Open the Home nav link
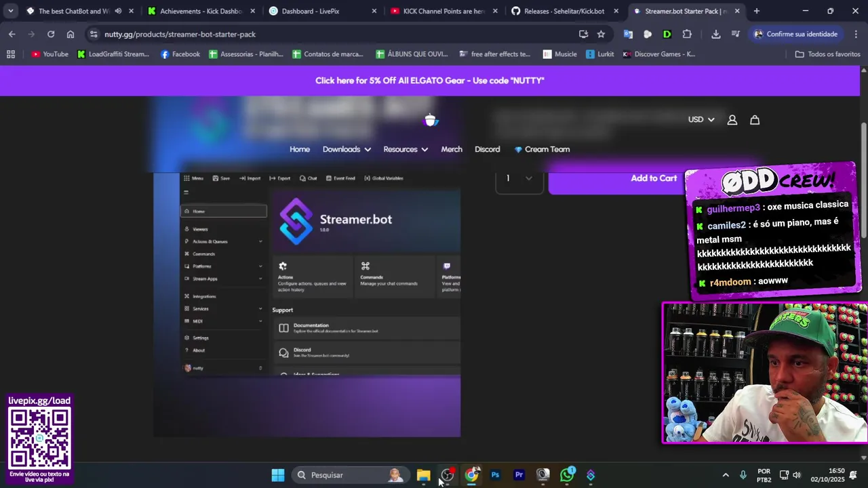Screen dimensions: 868x488 coord(300,149)
